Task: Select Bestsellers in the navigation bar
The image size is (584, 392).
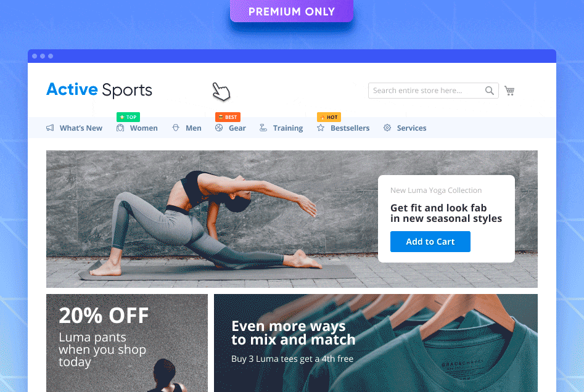Action: point(350,128)
